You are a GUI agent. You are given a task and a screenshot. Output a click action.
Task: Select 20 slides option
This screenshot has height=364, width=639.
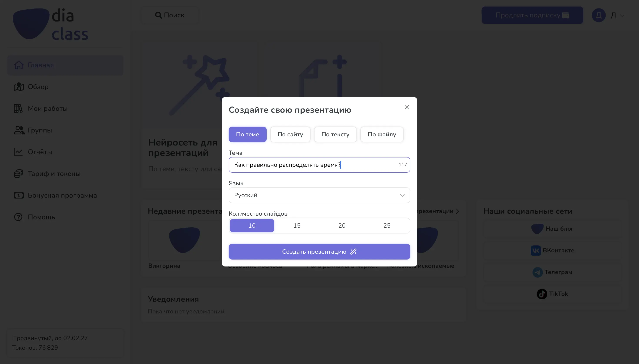tap(342, 225)
